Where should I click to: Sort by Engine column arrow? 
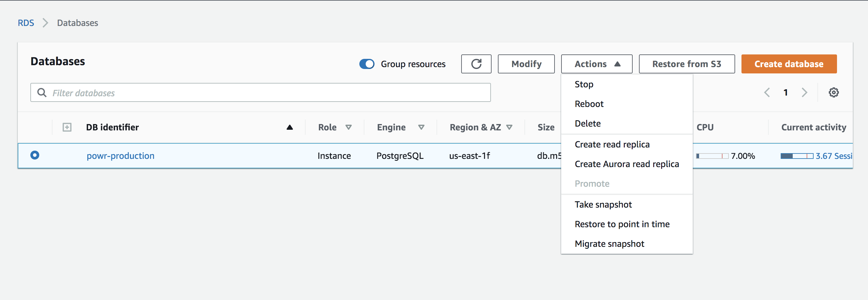coord(421,127)
